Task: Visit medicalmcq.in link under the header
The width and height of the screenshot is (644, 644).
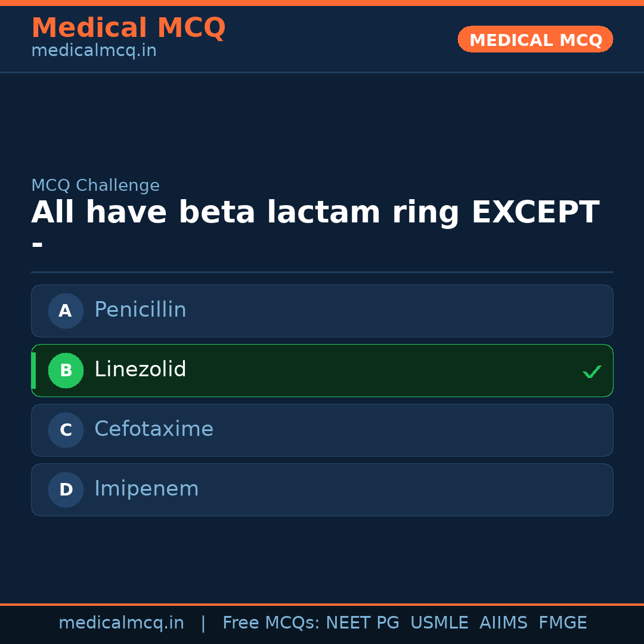Action: point(94,51)
